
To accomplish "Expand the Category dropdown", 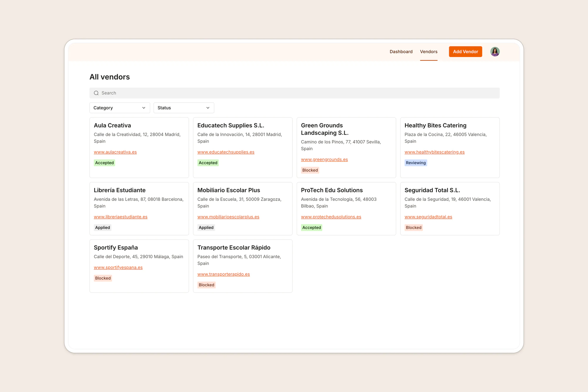I will point(120,108).
